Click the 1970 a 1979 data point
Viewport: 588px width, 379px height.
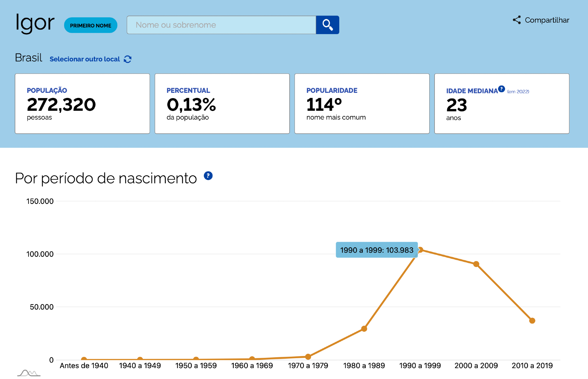click(x=308, y=356)
